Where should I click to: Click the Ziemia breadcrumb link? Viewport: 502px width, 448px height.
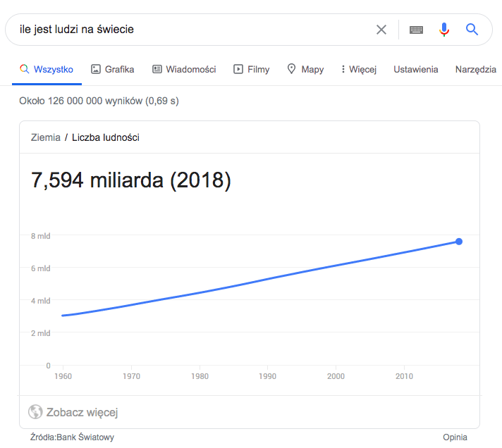pos(46,137)
